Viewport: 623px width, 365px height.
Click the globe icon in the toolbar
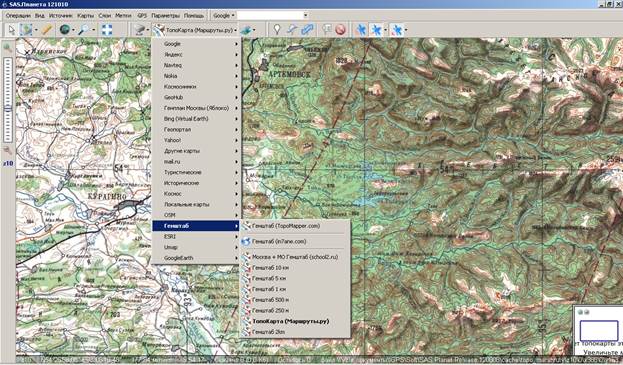pyautogui.click(x=64, y=30)
